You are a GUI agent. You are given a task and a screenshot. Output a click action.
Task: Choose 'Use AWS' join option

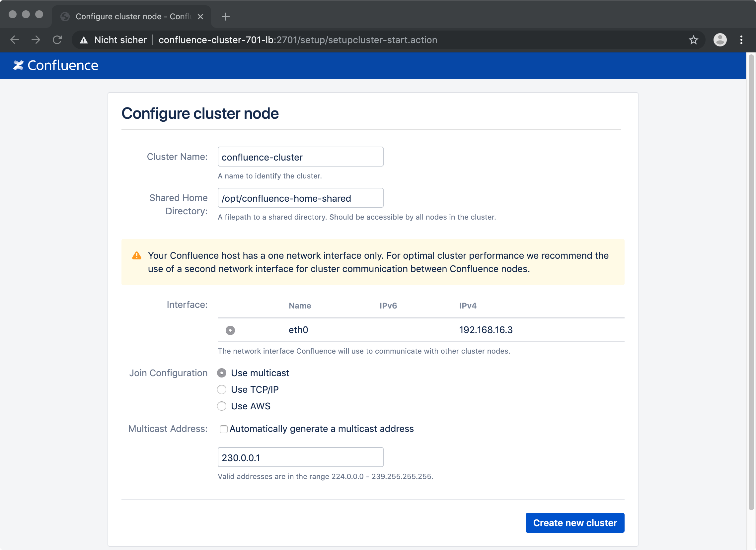coord(222,406)
